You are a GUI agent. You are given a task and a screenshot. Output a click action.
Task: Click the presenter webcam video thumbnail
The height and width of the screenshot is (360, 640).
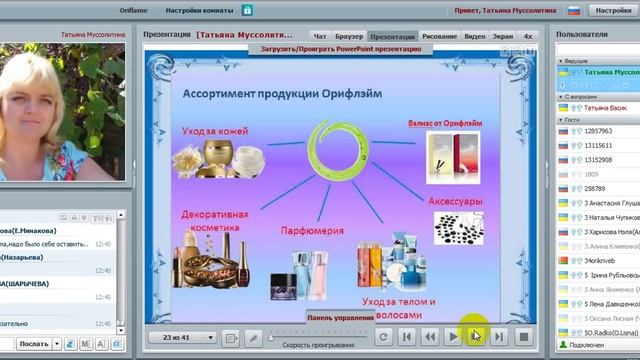click(x=62, y=112)
